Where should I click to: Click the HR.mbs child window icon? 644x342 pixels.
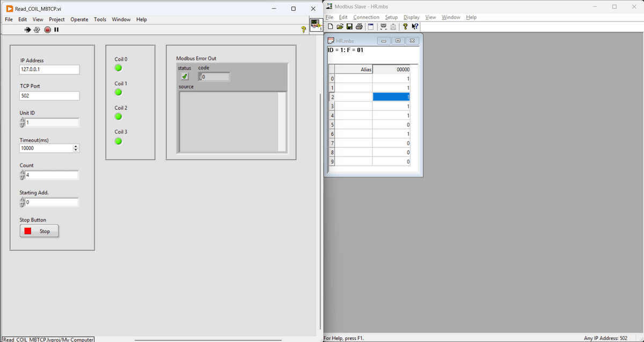(331, 41)
